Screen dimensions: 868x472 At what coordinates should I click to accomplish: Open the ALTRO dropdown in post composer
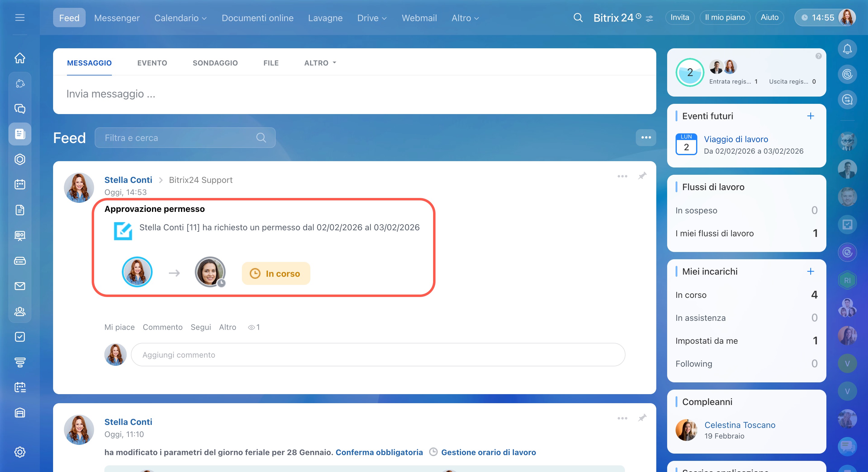click(x=320, y=63)
